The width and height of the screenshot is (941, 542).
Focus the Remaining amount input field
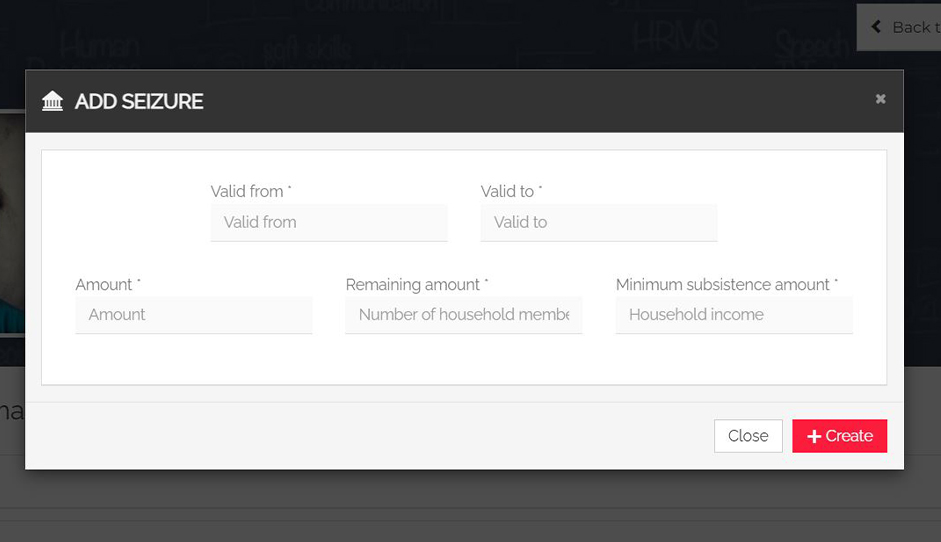(x=464, y=314)
